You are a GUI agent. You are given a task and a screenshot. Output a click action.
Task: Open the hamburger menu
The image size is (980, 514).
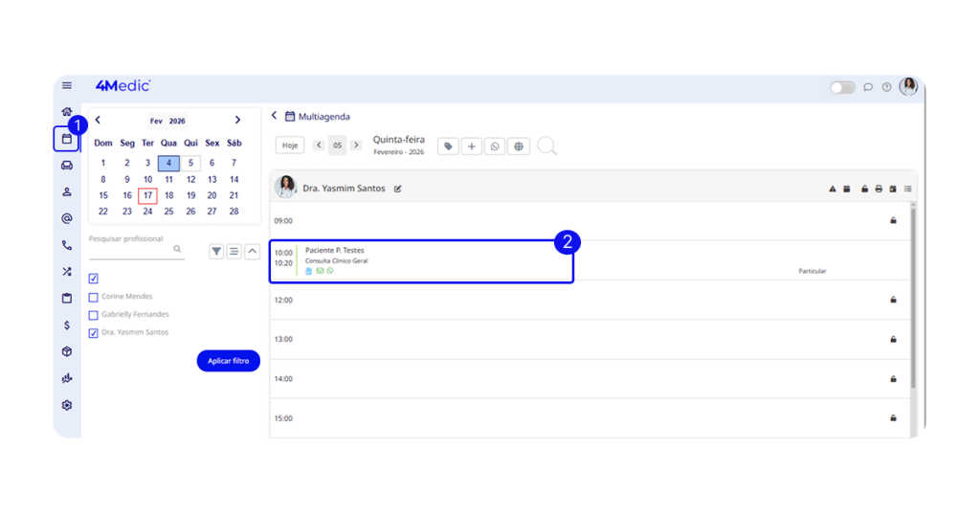(x=66, y=86)
